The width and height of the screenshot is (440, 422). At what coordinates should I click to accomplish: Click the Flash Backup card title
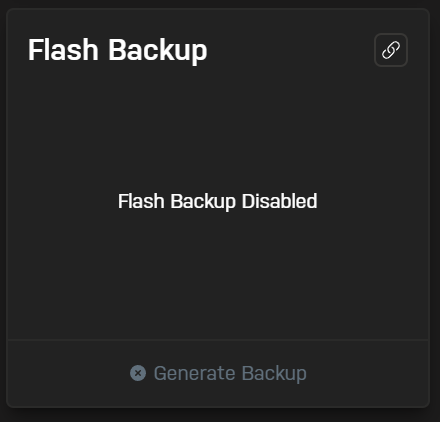118,50
